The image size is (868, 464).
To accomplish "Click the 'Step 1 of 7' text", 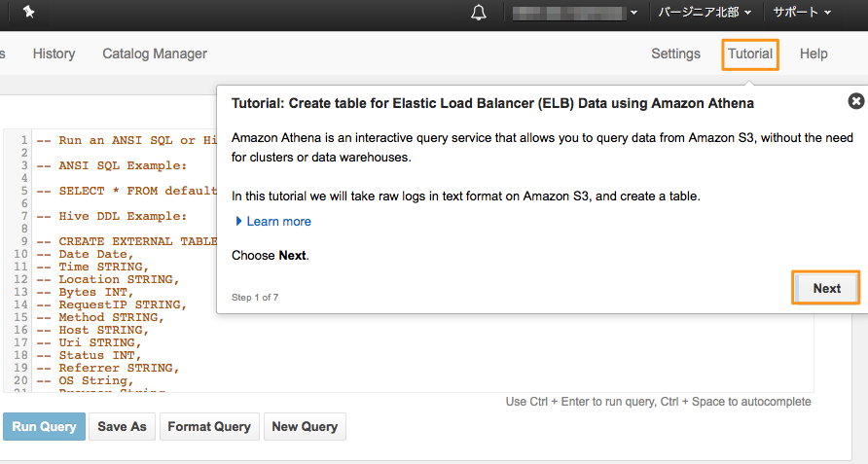I will click(255, 298).
